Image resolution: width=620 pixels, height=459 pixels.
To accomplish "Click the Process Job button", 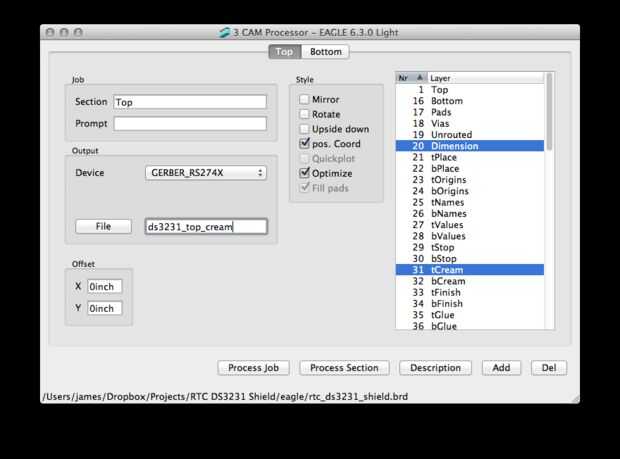I will click(253, 368).
